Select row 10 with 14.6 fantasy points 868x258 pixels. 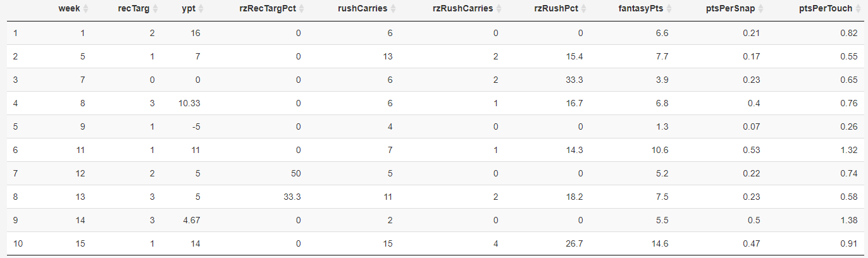[434, 243]
